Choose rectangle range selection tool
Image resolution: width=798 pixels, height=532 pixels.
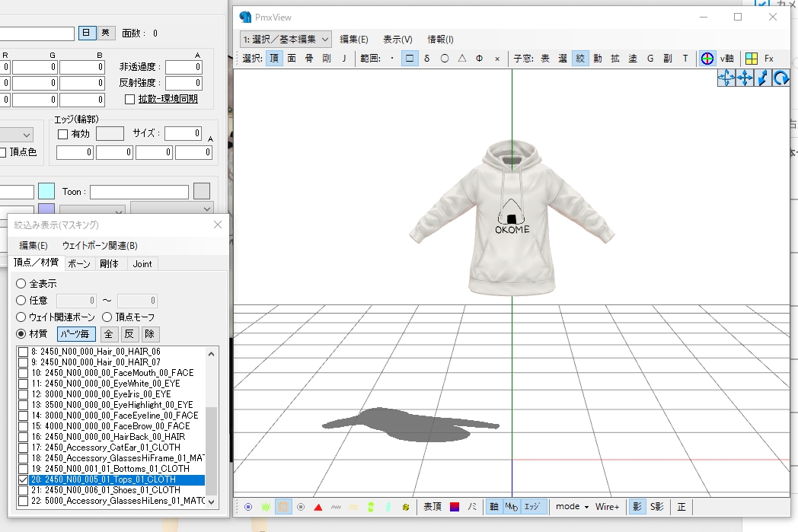[410, 59]
